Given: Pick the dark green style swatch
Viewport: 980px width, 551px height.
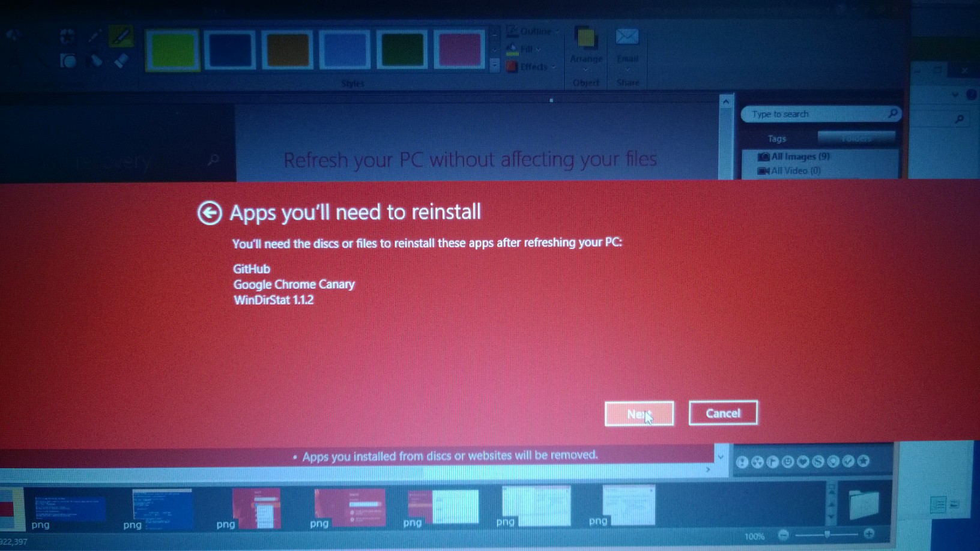Looking at the screenshot, I should [402, 50].
